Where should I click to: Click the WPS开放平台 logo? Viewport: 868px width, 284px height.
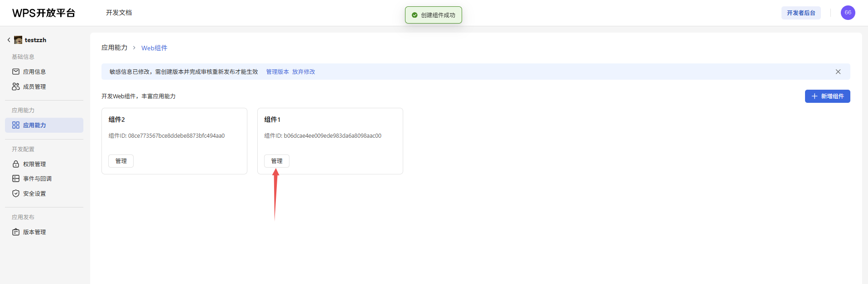43,13
